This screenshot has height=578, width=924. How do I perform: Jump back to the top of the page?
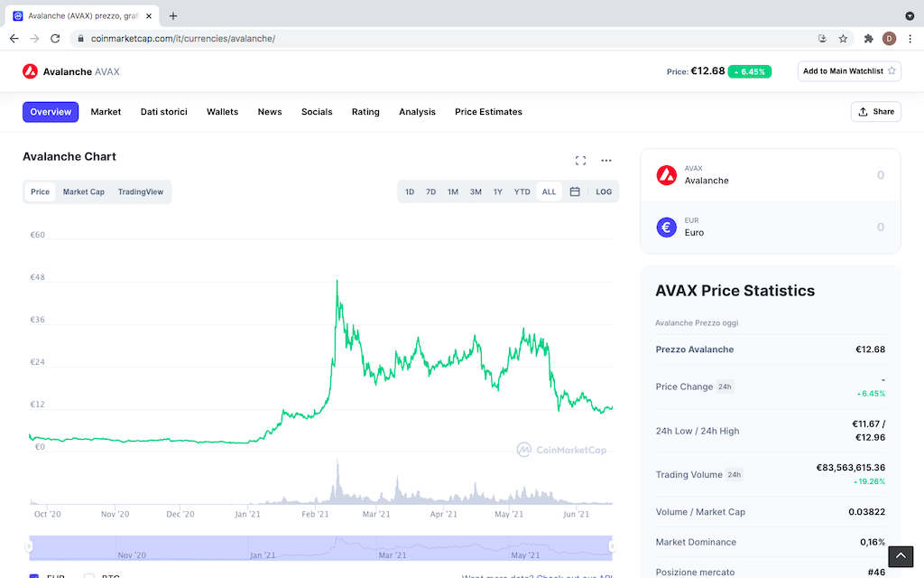pos(901,555)
